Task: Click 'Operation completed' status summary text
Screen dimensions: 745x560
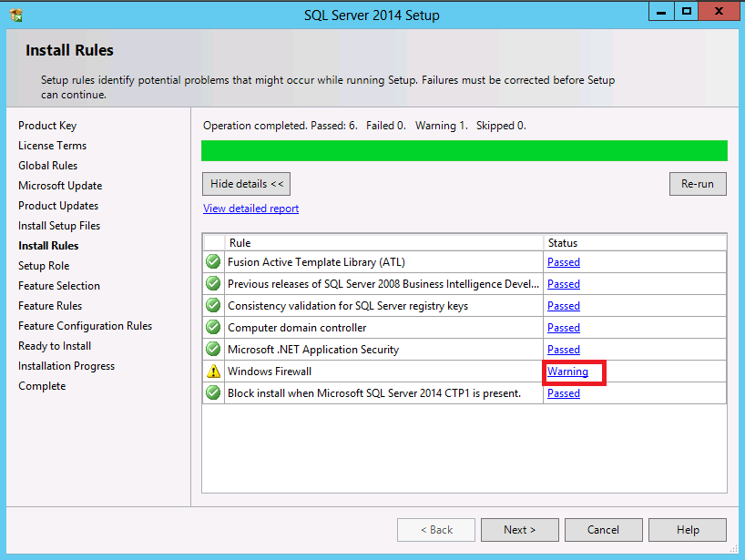Action: tap(364, 126)
